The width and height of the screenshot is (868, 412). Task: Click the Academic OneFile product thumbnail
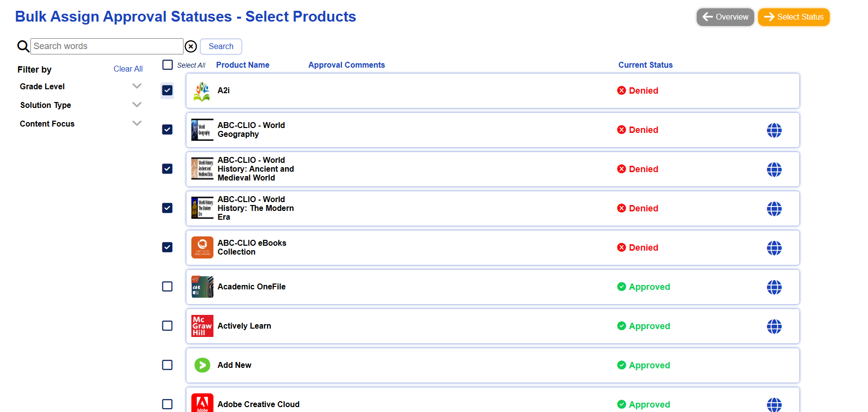[202, 286]
